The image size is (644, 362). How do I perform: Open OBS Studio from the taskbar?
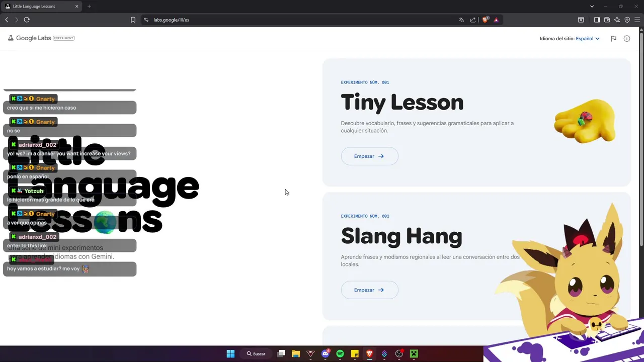[399, 354]
